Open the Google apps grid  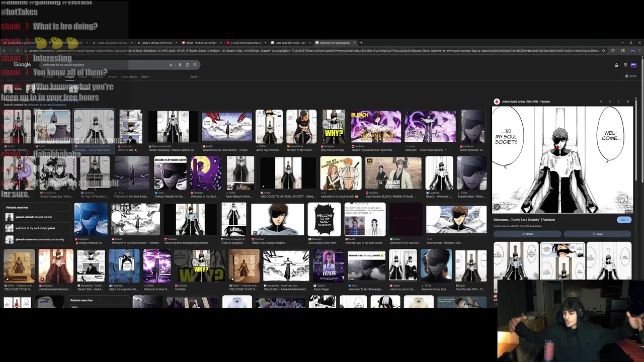tap(625, 65)
